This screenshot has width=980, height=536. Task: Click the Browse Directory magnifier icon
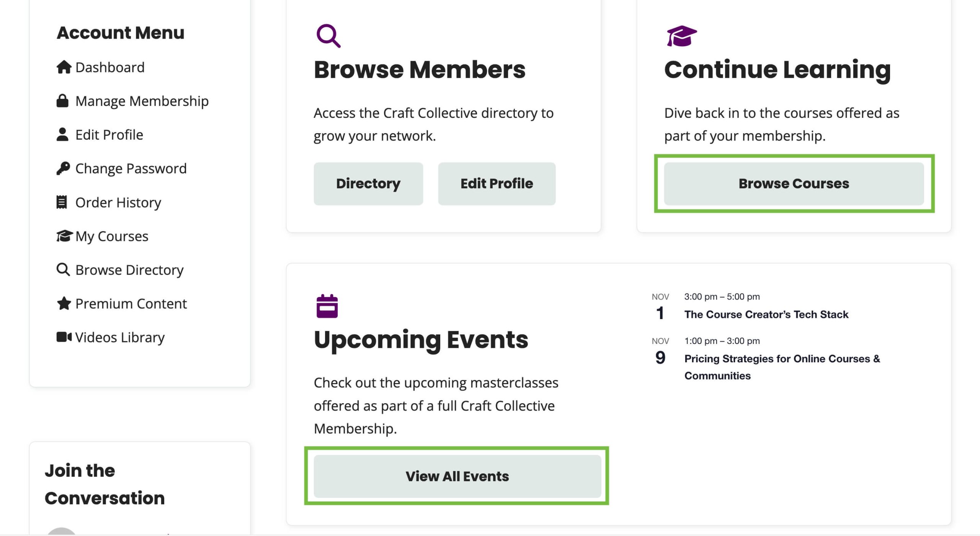coord(63,269)
